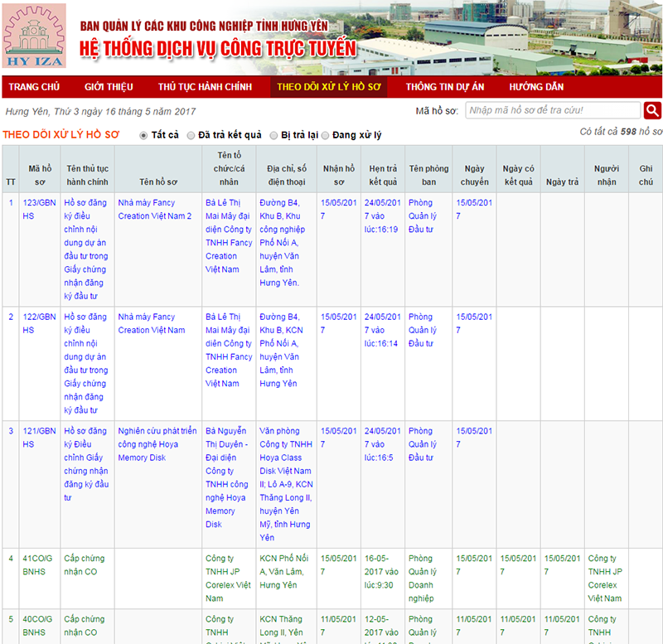Image resolution: width=663 pixels, height=644 pixels.
Task: Click 'Nhà máy Fancy Creation Việt Nam' in row 2
Action: click(152, 323)
